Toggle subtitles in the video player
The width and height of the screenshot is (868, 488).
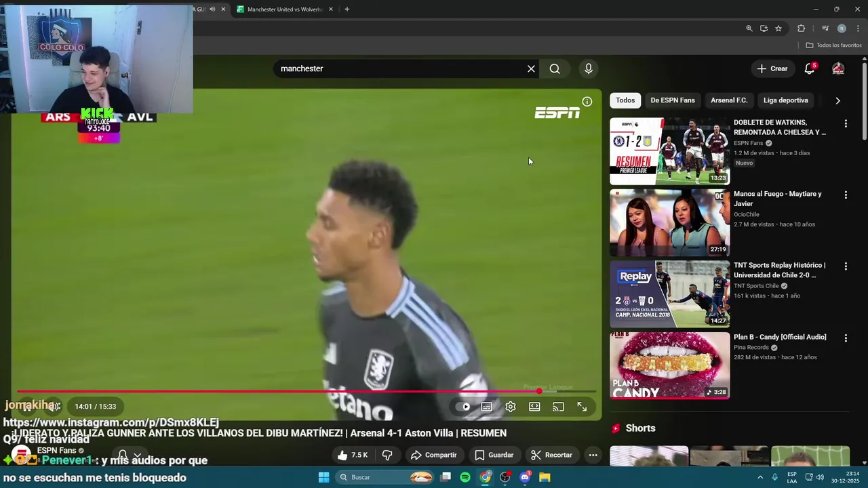click(486, 407)
